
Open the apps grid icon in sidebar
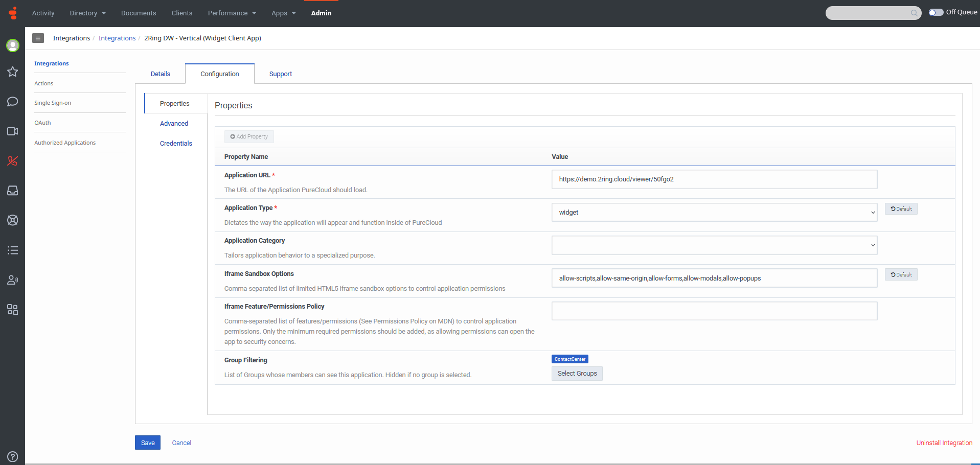pos(12,309)
